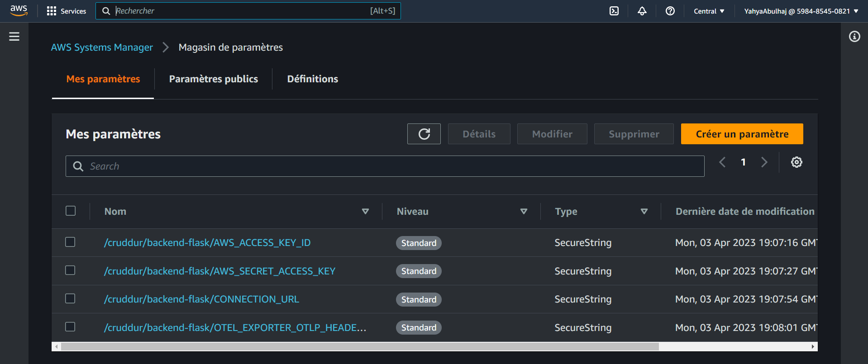The width and height of the screenshot is (868, 364).
Task: Click the scrollbar left arrow
Action: [56, 347]
